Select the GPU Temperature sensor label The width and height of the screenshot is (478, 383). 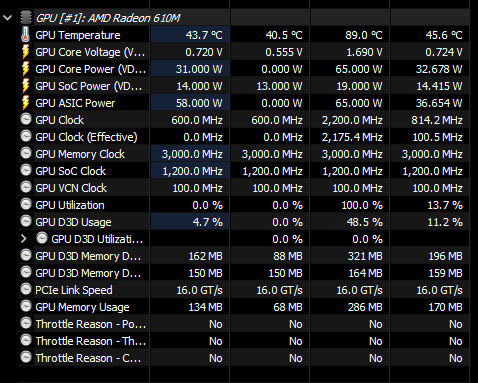[x=78, y=35]
